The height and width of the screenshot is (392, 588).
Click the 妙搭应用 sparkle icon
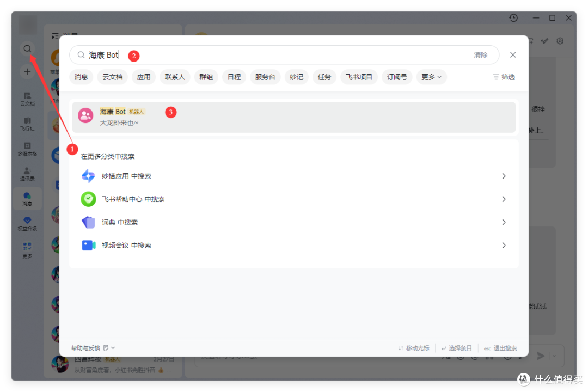point(89,176)
